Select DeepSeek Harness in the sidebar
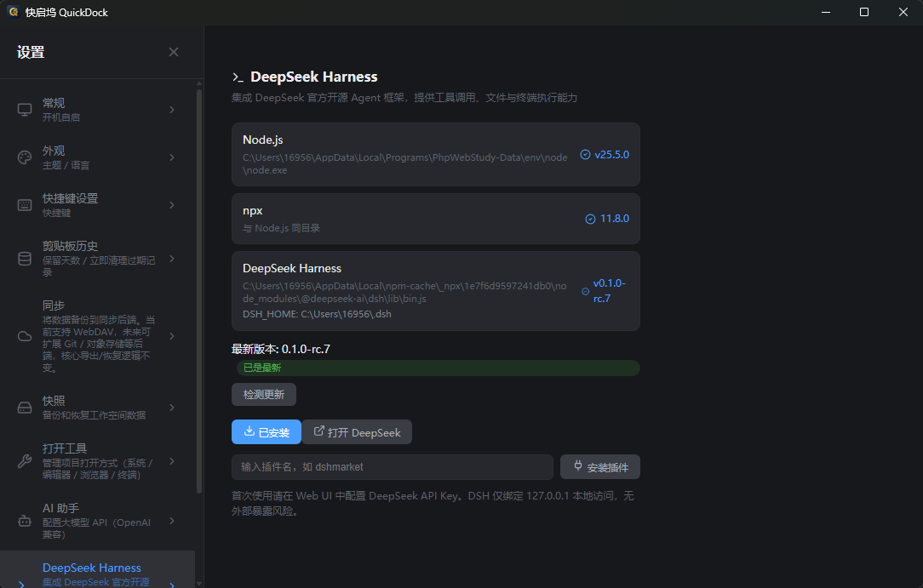The image size is (923, 588). point(98,569)
